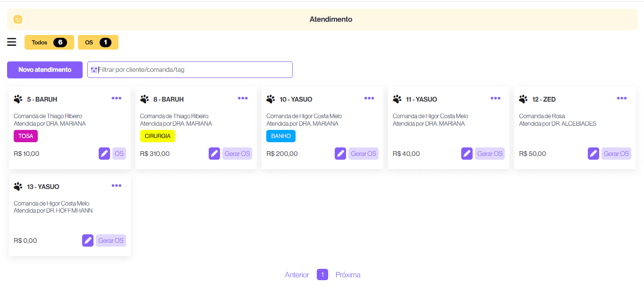This screenshot has width=644, height=300.
Task: Click the title 12 - ZED
Action: tap(544, 99)
